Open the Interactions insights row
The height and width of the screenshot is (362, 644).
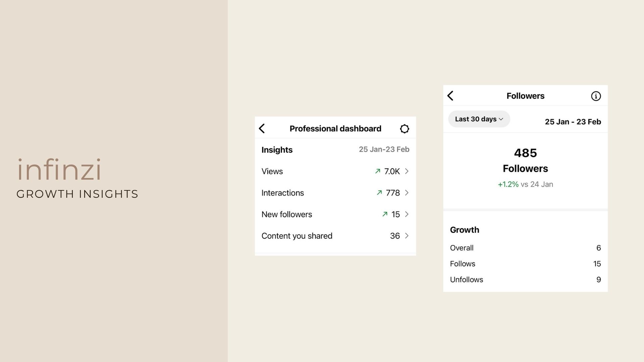coord(335,193)
